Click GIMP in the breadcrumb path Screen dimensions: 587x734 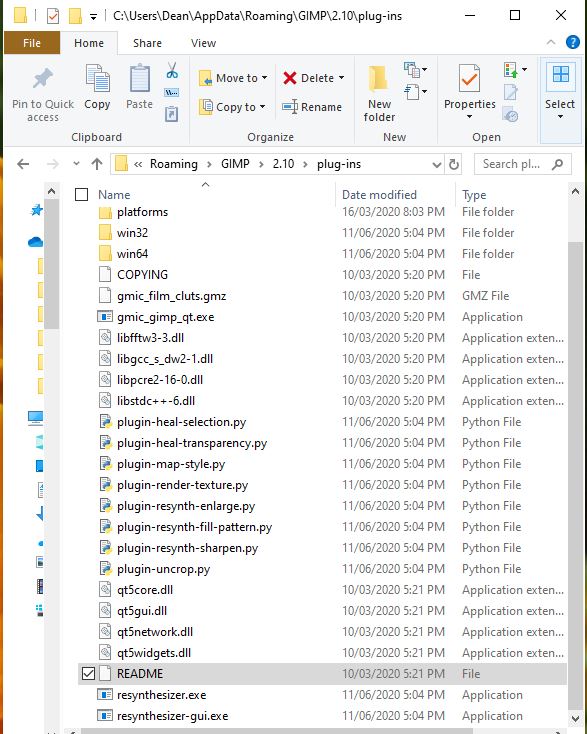pos(235,164)
